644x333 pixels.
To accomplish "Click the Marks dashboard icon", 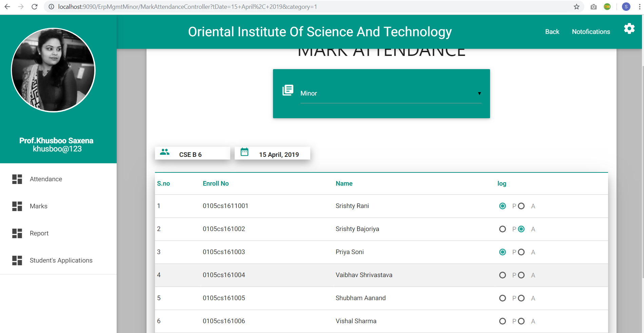I will pos(17,206).
